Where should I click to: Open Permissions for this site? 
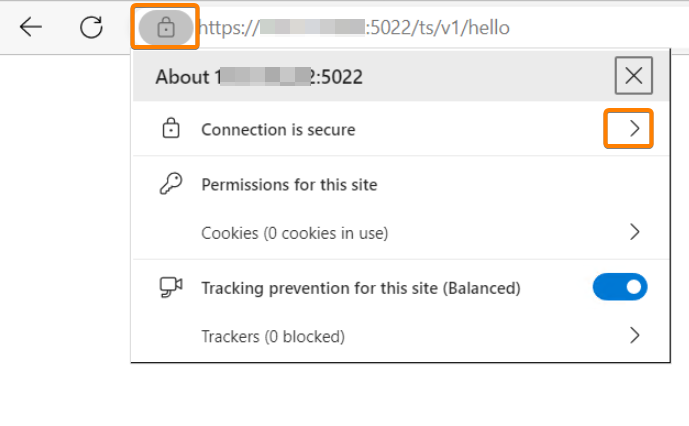coord(289,184)
